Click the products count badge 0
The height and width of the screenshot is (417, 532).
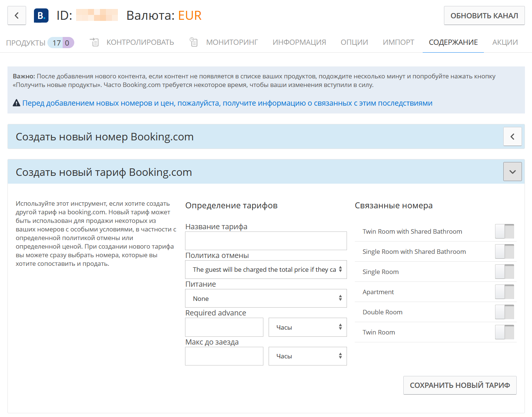(x=68, y=43)
